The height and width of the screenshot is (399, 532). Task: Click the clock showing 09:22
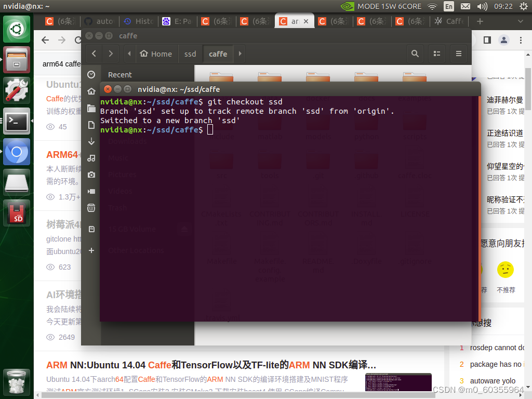(x=503, y=6)
